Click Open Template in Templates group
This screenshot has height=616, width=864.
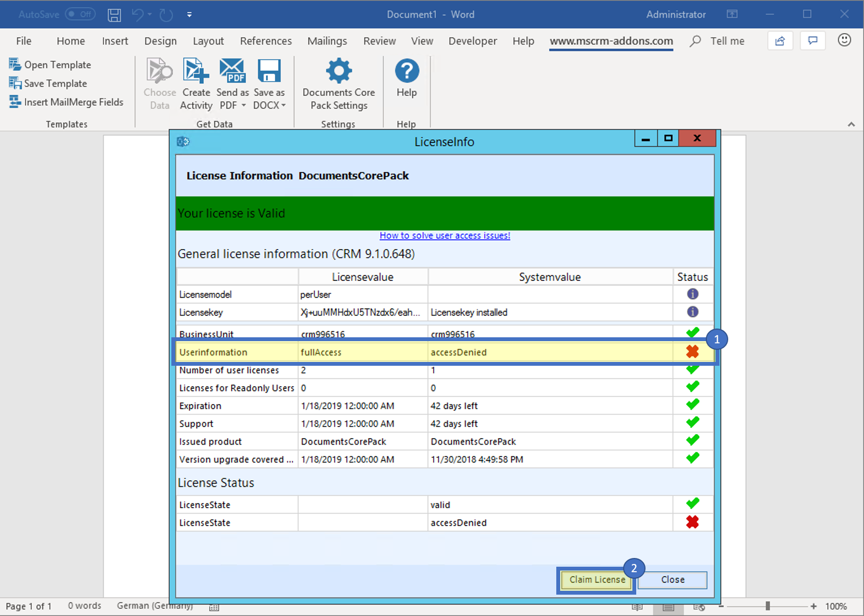(x=50, y=65)
